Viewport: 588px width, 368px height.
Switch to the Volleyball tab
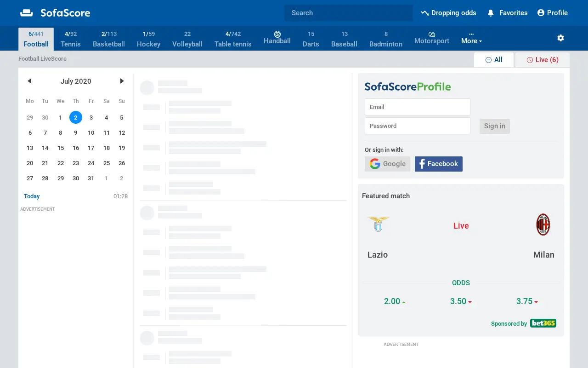[187, 39]
